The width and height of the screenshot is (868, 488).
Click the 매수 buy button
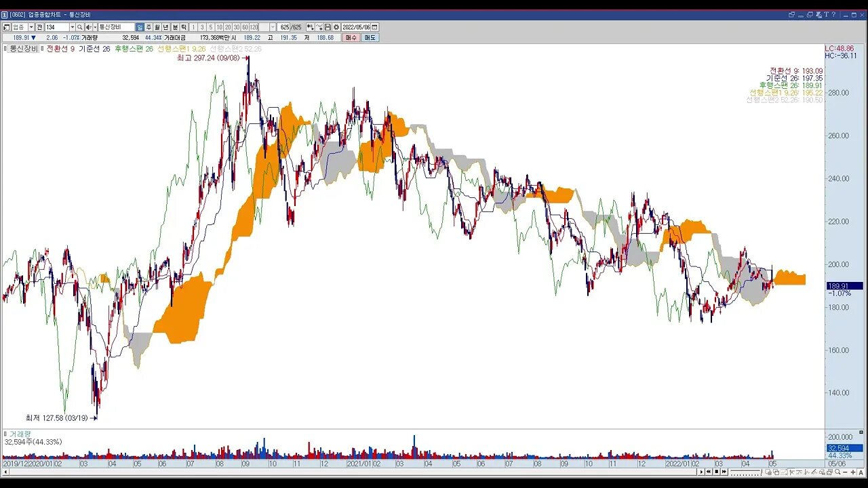pyautogui.click(x=351, y=37)
